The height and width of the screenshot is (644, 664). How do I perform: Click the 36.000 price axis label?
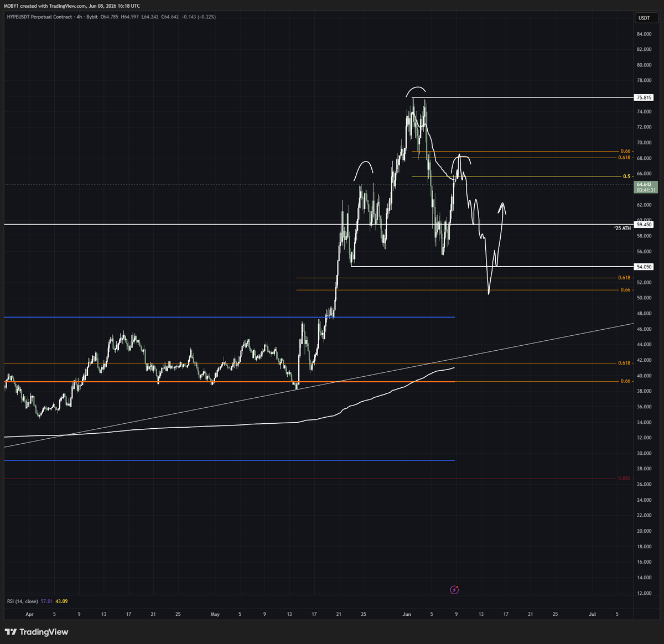click(644, 407)
